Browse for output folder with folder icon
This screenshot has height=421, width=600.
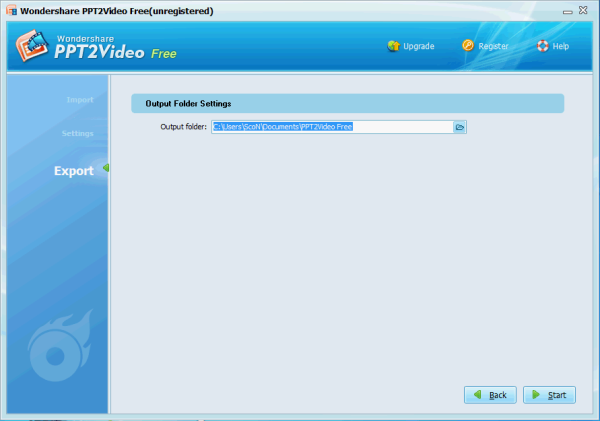[x=460, y=127]
